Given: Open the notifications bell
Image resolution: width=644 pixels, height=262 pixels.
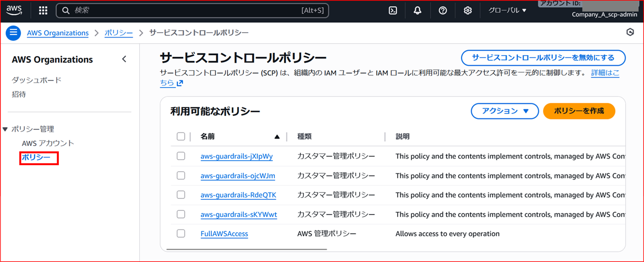Looking at the screenshot, I should [x=417, y=11].
